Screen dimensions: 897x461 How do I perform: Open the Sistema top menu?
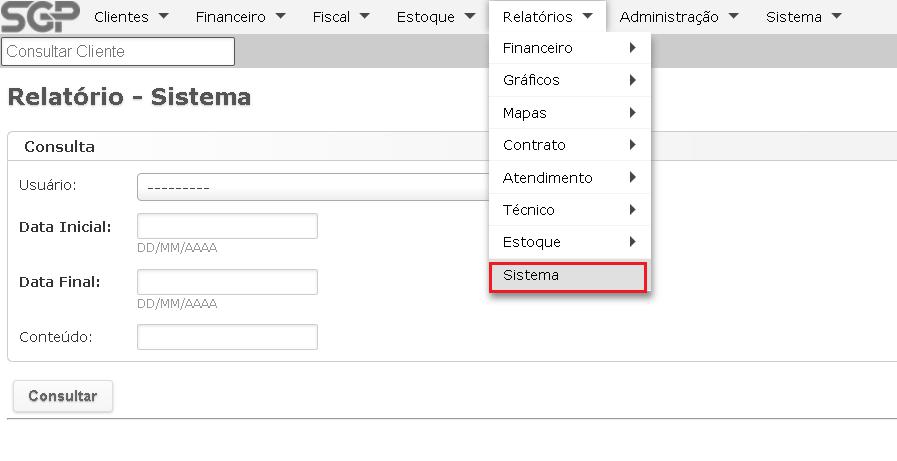[x=803, y=17]
